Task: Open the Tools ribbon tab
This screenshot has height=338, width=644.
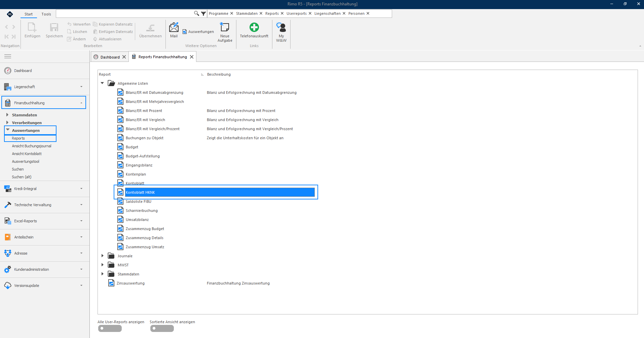Action: tap(46, 14)
